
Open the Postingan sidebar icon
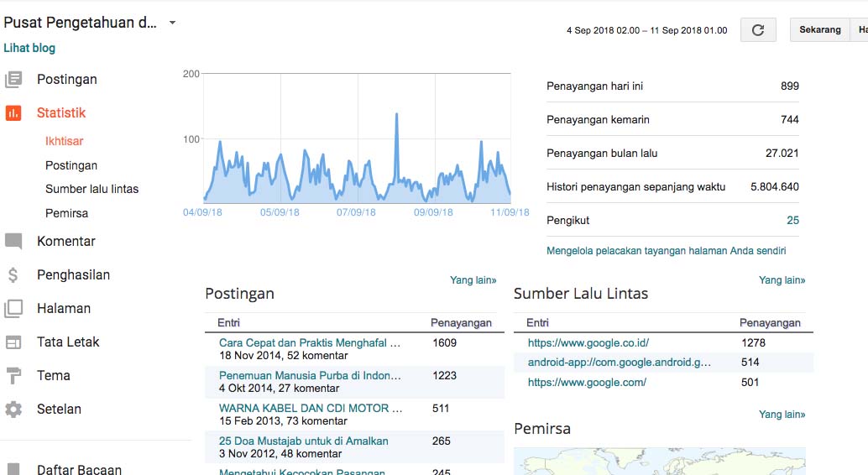pos(13,80)
